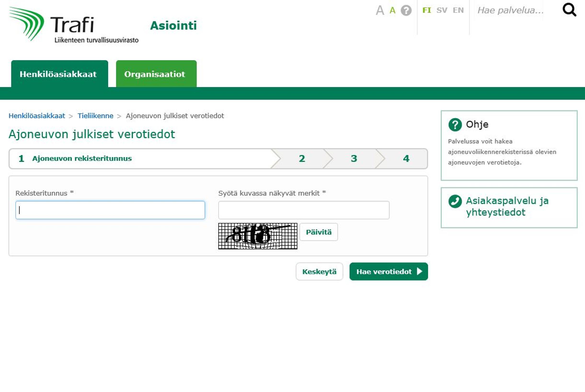Click label Syötä kuvassa näkyvät merkit
The width and height of the screenshot is (585, 392).
pos(272,193)
